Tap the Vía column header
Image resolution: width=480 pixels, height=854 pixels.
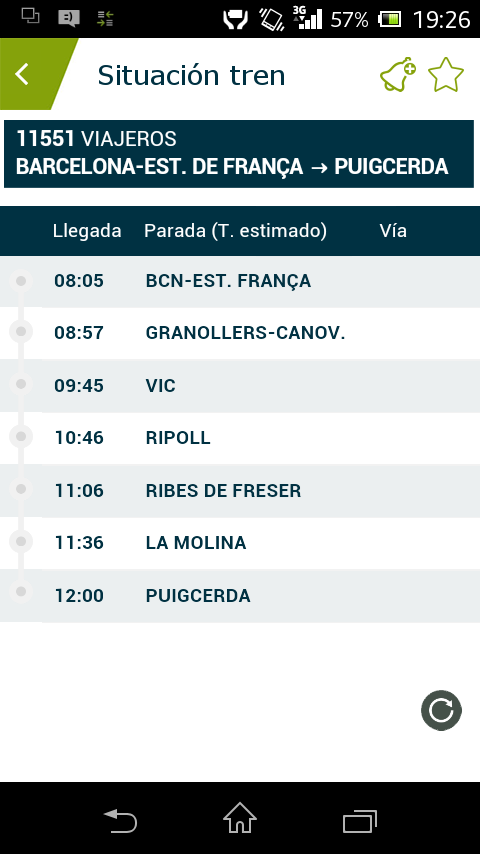393,231
